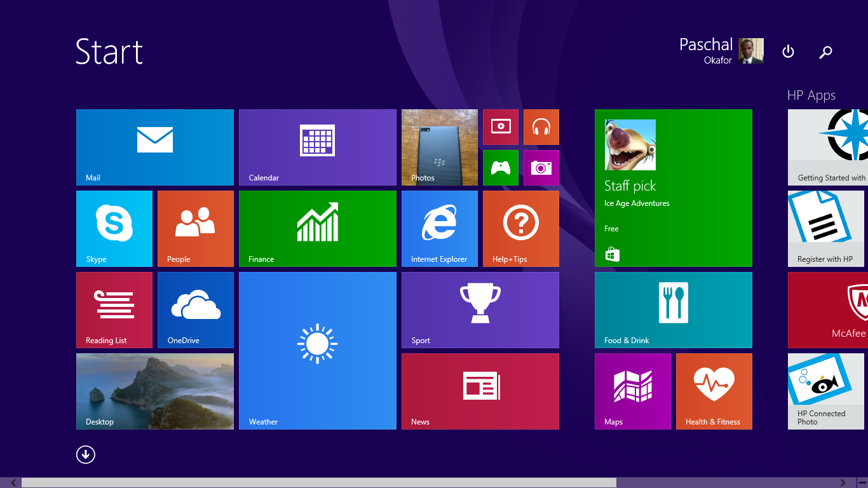Open the Health & Fitness tile
Screen dimensions: 868x488
(714, 391)
